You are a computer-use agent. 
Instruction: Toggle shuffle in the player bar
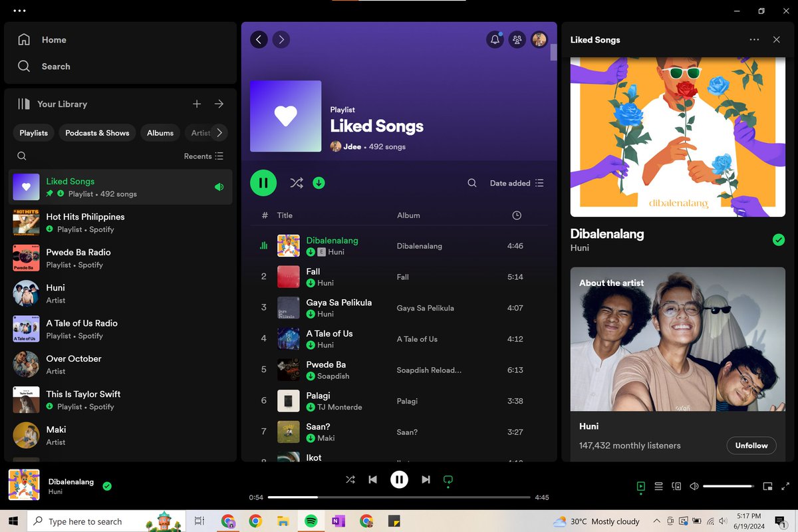click(x=350, y=479)
